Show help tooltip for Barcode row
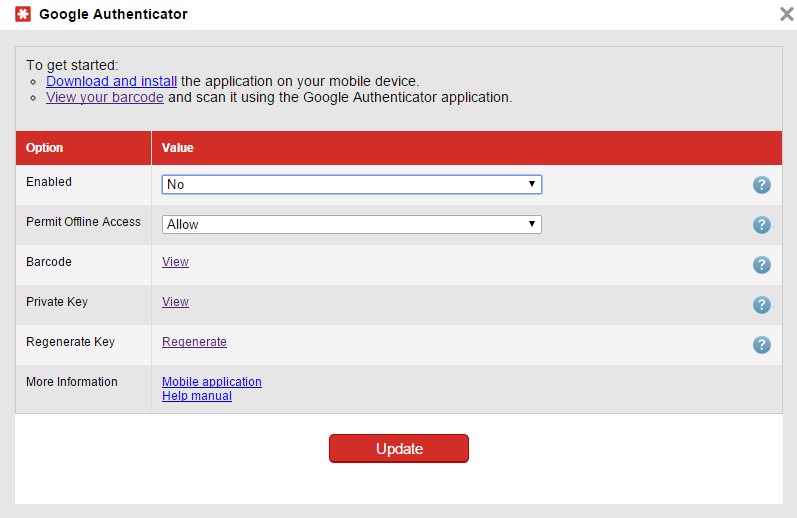797x518 pixels. point(761,265)
